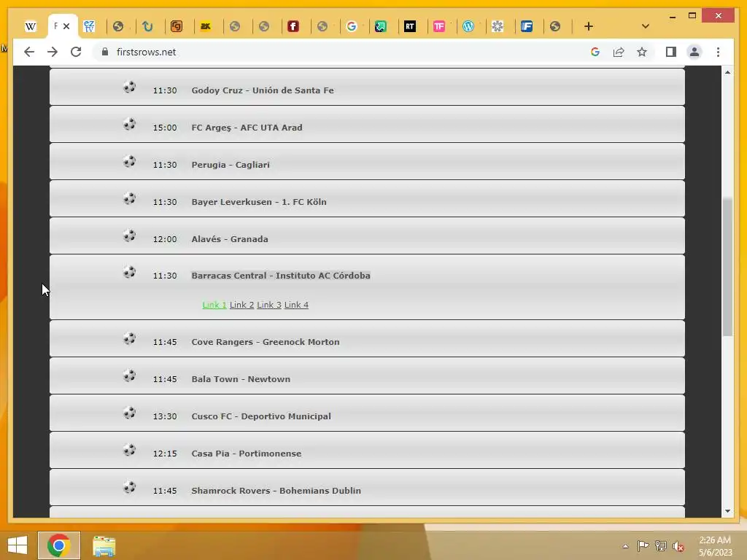Click the soccer ball icon for Perugia - Cagliari
This screenshot has width=747, height=560.
pos(130,161)
